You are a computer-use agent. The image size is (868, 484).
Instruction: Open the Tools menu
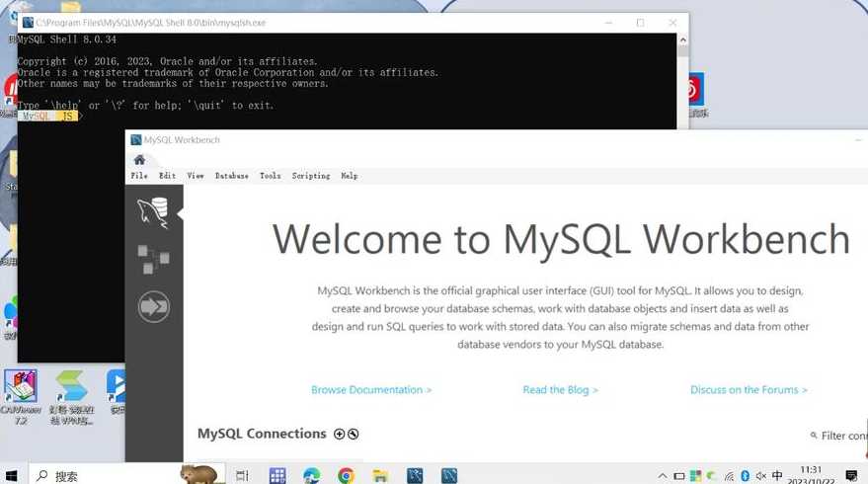pos(271,176)
